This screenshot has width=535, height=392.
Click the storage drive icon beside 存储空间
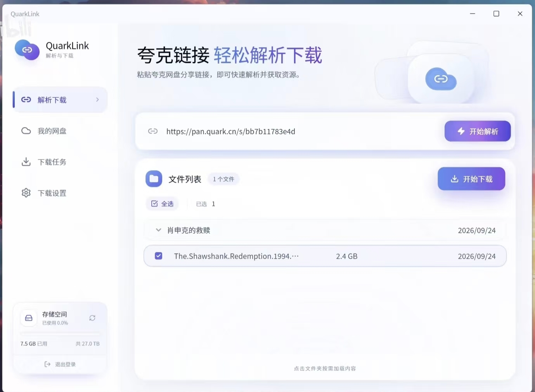pyautogui.click(x=29, y=318)
